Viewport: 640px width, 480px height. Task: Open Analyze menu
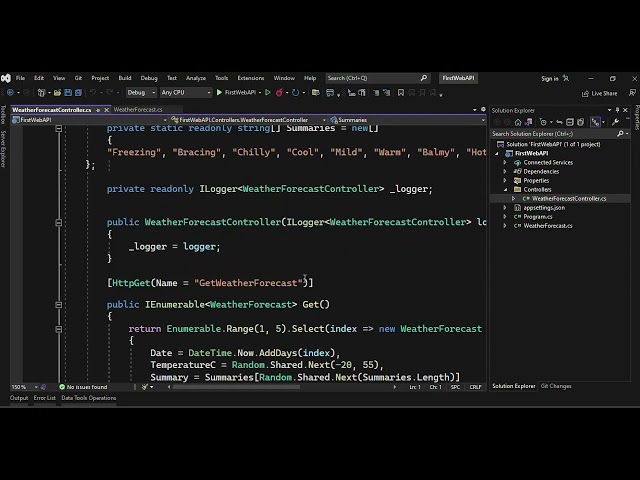[196, 78]
